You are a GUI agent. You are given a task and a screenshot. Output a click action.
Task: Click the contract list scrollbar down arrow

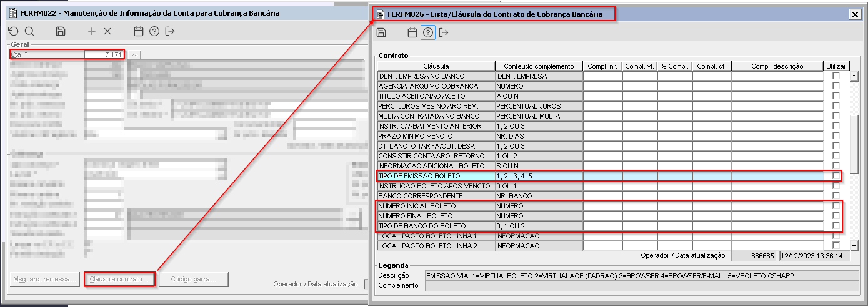[854, 245]
